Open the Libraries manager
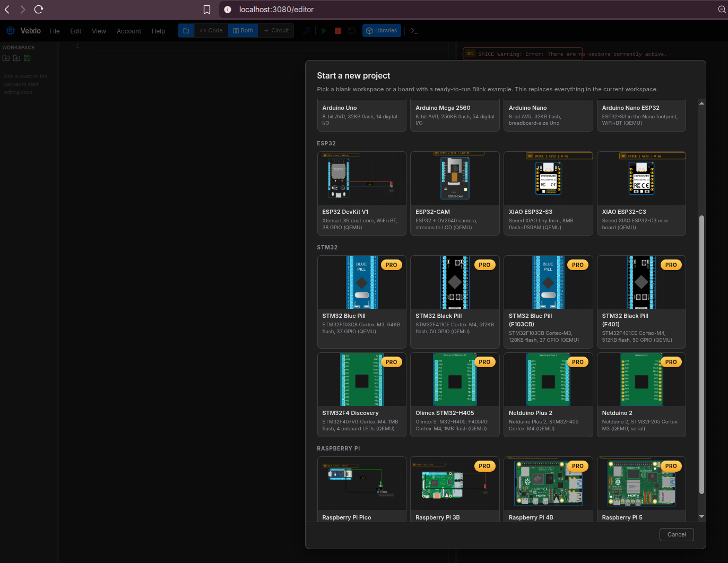The image size is (728, 563). coord(382,31)
